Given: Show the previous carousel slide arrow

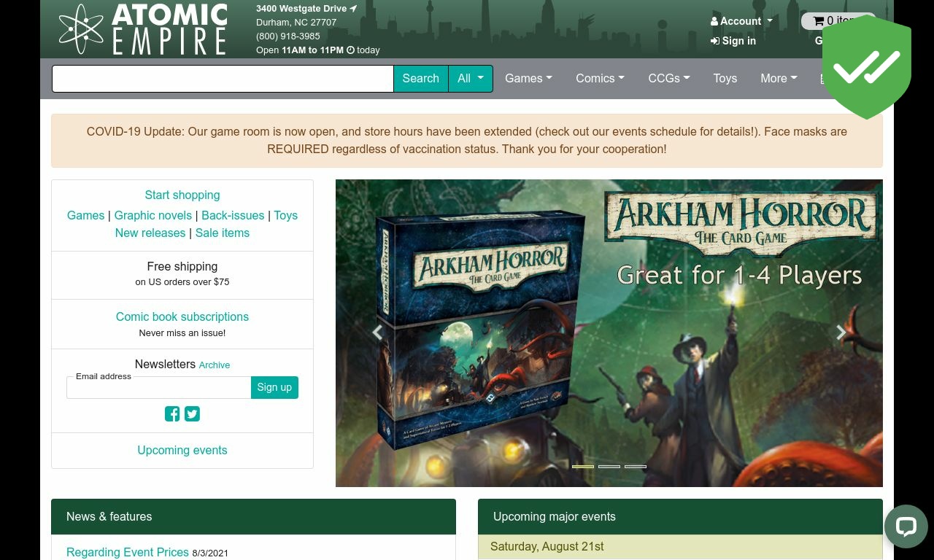Looking at the screenshot, I should [377, 332].
